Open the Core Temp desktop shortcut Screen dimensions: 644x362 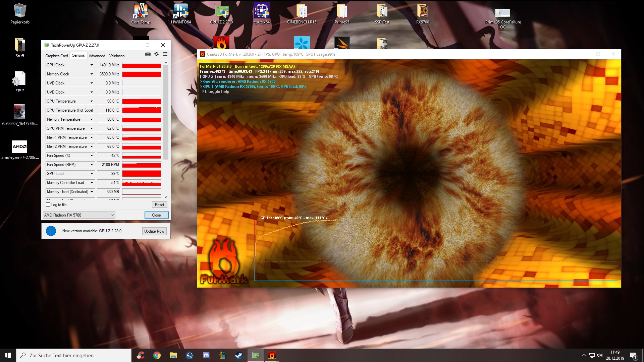tap(141, 14)
